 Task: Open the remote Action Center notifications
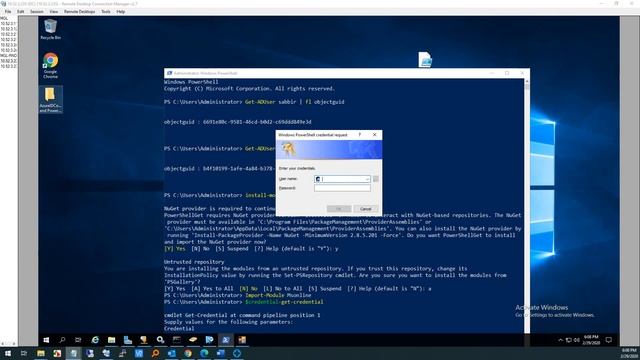click(609, 340)
